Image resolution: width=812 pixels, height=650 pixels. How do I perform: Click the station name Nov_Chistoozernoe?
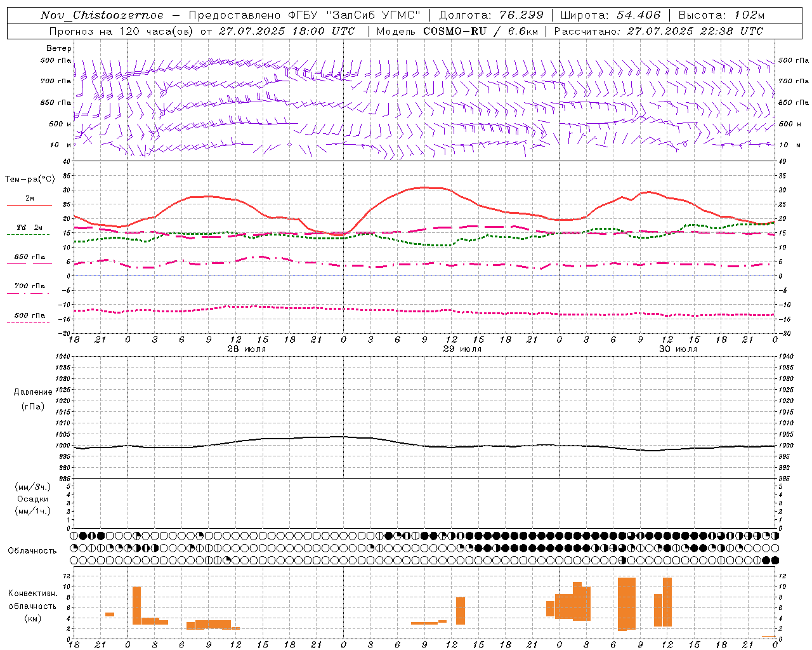point(102,15)
